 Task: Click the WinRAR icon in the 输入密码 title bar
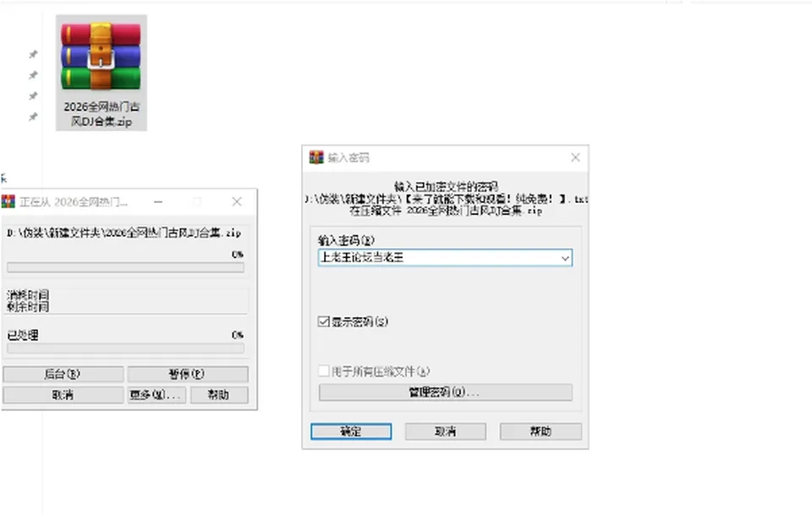[316, 157]
